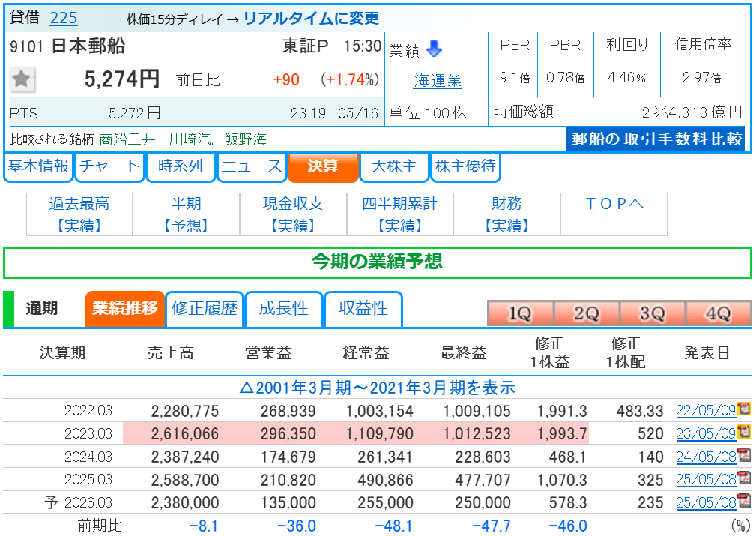Open the PDF icon beside 24/05/08
Image resolution: width=756 pixels, height=536 pixels.
pos(744,455)
